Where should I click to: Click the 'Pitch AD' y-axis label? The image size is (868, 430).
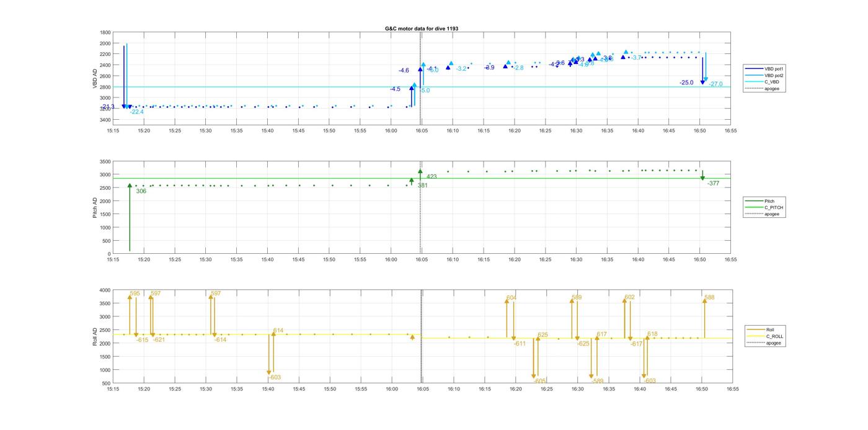95,207
